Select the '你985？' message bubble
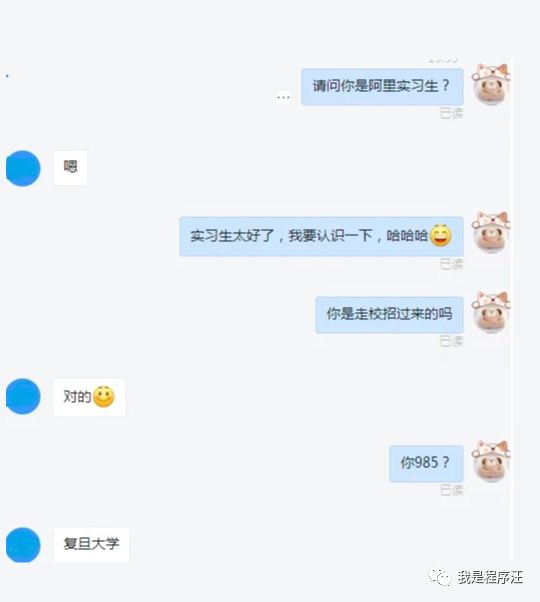 pos(426,463)
